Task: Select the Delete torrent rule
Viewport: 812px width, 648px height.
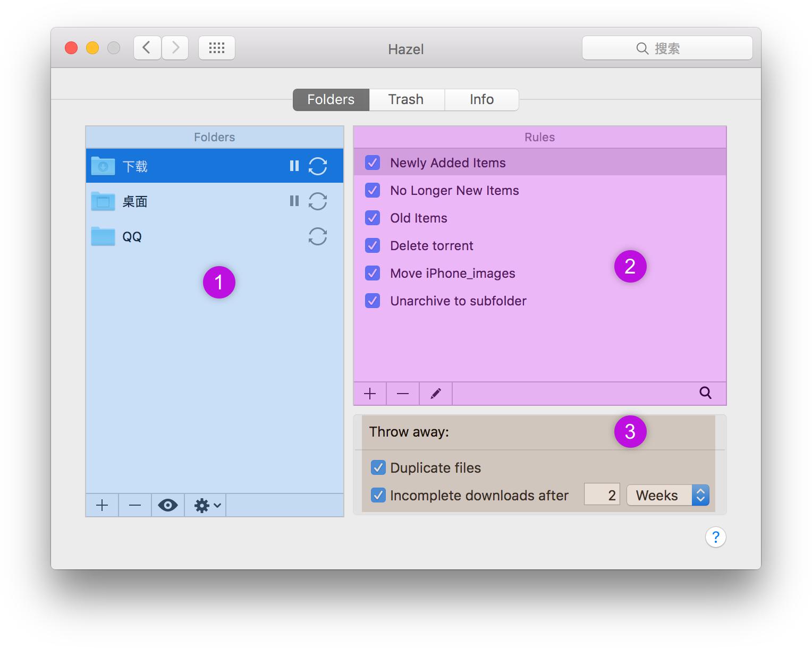Action: click(x=540, y=245)
